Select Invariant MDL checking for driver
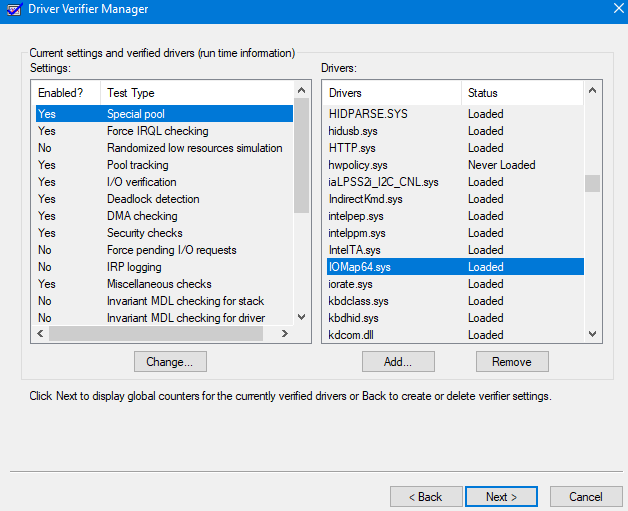The width and height of the screenshot is (628, 511). 164,318
